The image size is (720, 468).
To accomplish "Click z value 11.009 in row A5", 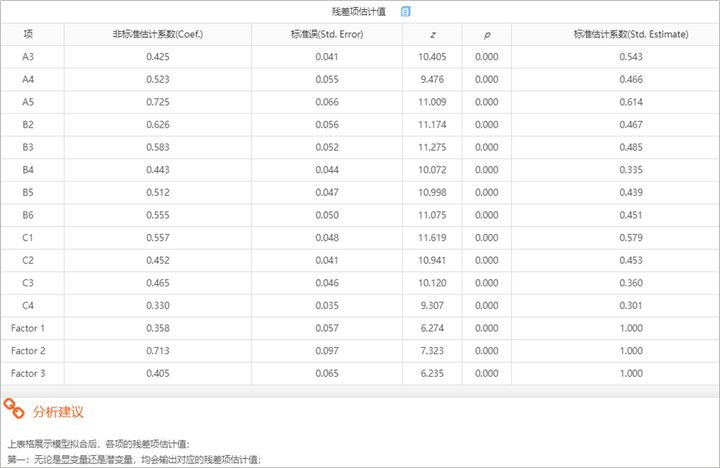I will pyautogui.click(x=432, y=101).
